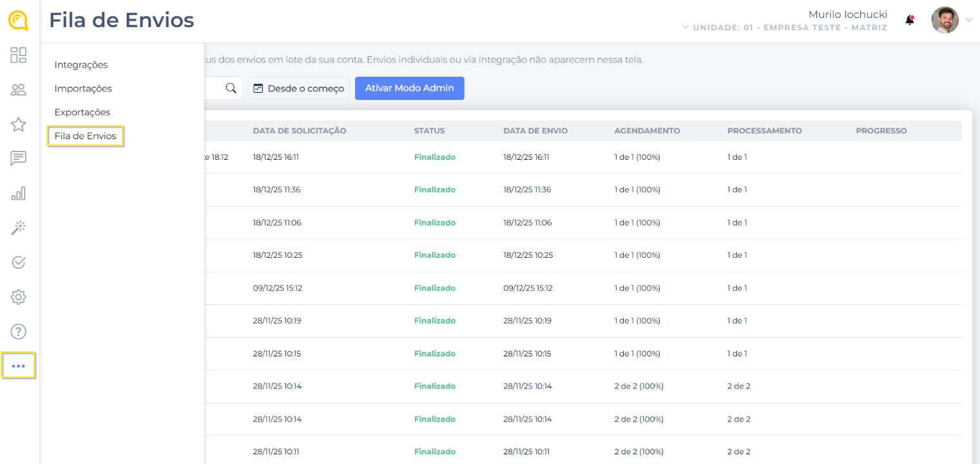Open the checkmark tasks sidebar icon
This screenshot has width=980, height=464.
pos(19,262)
